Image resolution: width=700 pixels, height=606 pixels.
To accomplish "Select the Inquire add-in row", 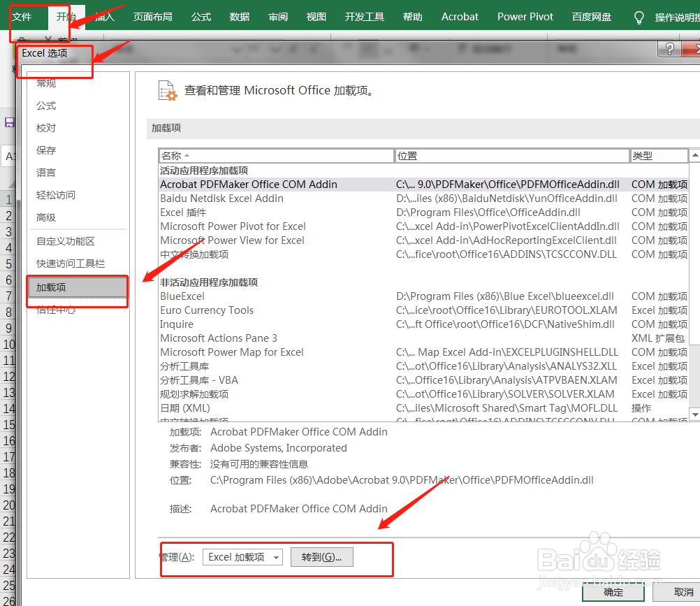I will (423, 324).
